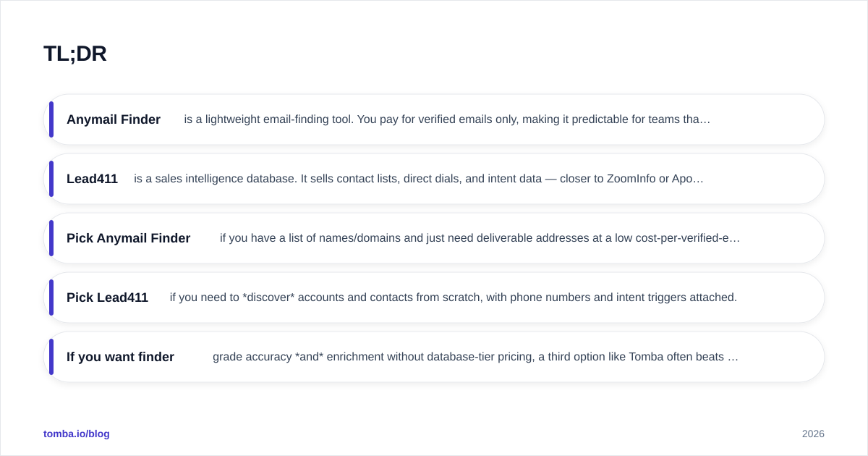
Task: Click the purple bar beside If you want finder
Action: tap(51, 357)
